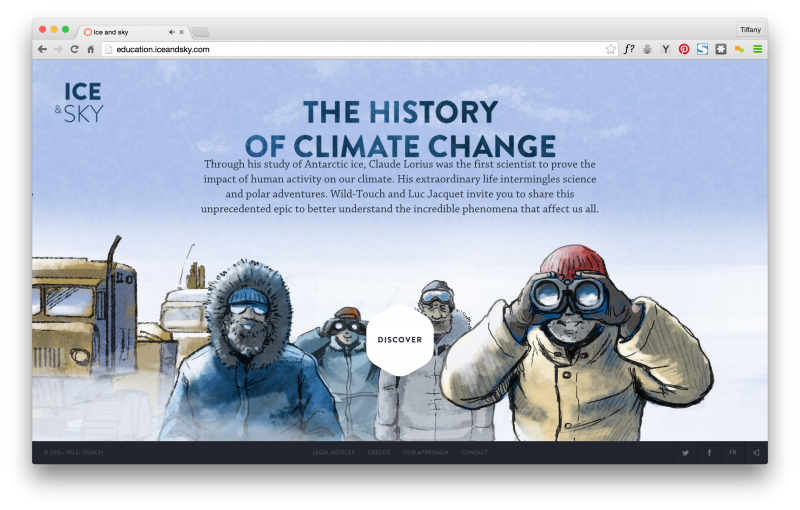Open the Chrome hamburger menu
The width and height of the screenshot is (800, 510).
[758, 49]
